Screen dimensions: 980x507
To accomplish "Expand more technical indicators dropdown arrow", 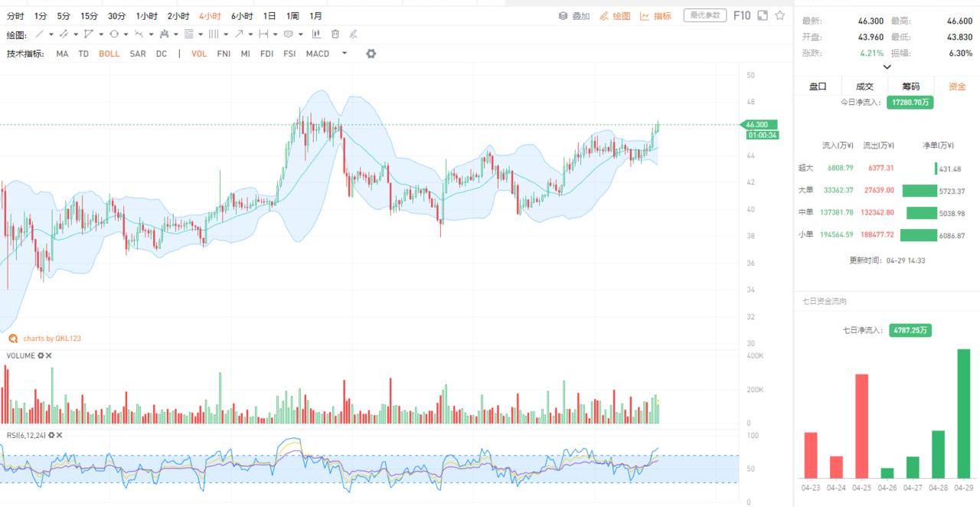I will 345,54.
